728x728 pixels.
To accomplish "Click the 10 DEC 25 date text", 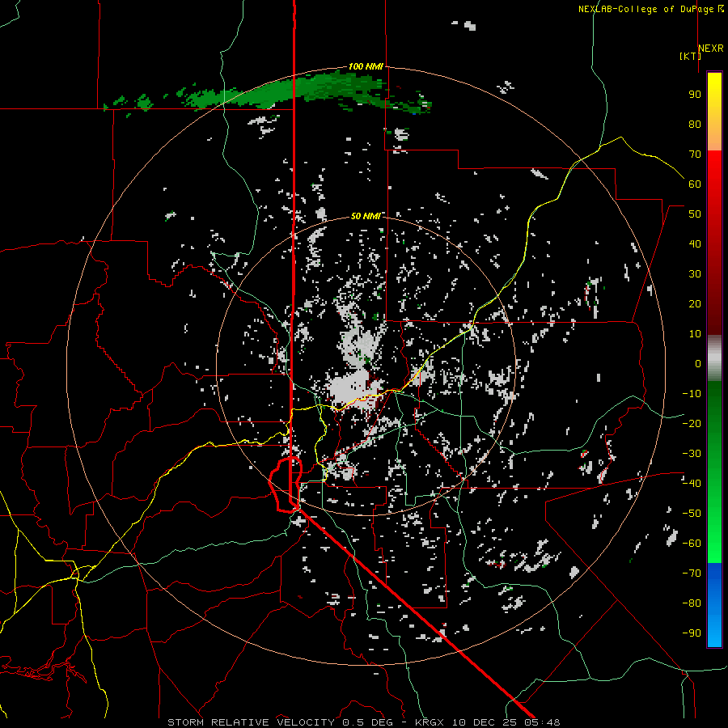I will pos(484,722).
